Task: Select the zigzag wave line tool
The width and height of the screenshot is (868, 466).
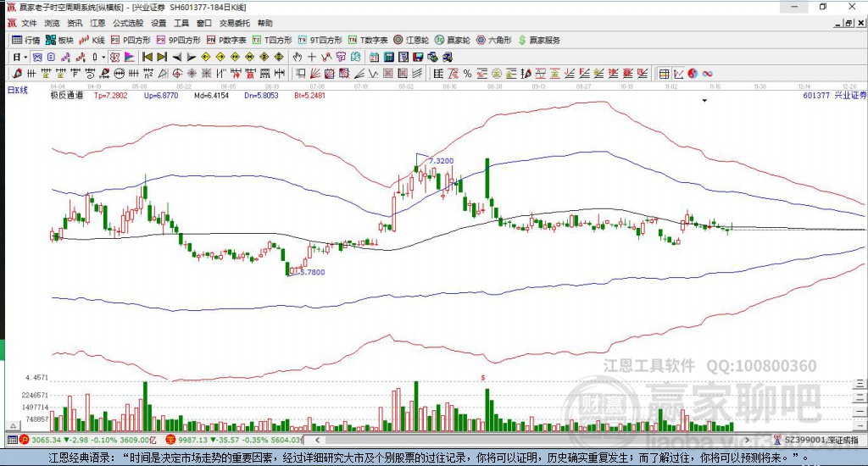Action: tap(374, 74)
